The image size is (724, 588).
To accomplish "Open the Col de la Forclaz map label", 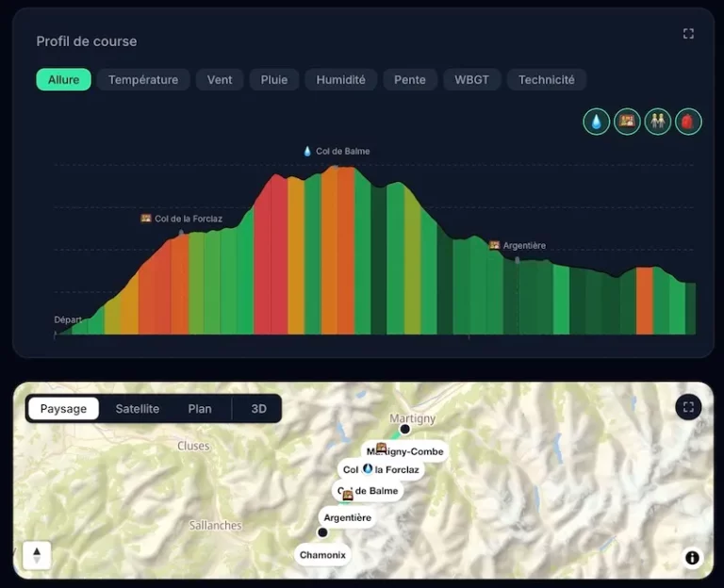I will [381, 470].
